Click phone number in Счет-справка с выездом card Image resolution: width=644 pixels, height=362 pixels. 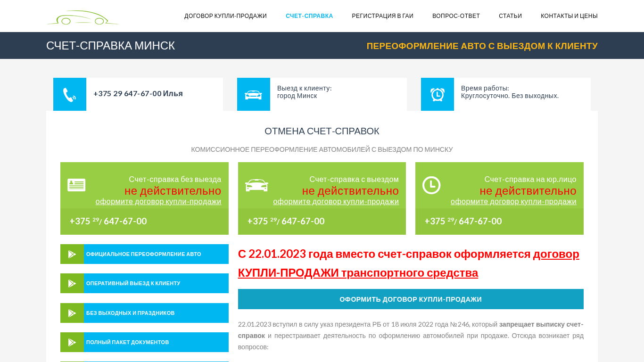[x=286, y=221]
